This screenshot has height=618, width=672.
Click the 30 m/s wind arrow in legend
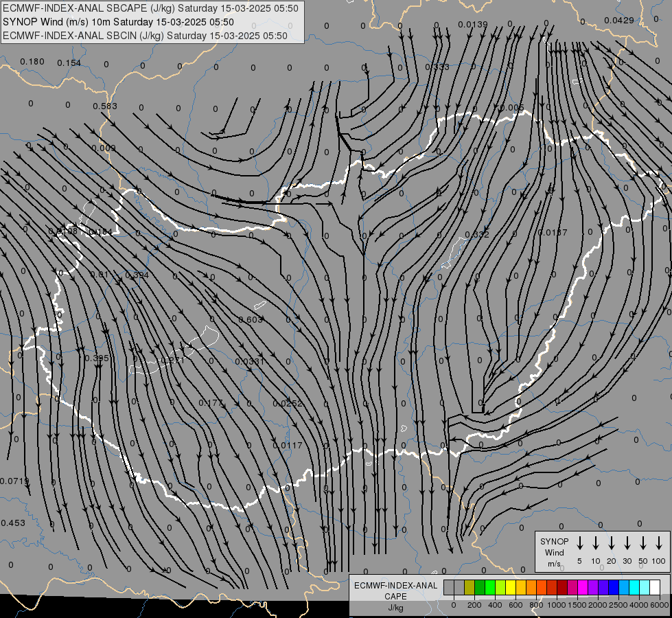[x=627, y=543]
